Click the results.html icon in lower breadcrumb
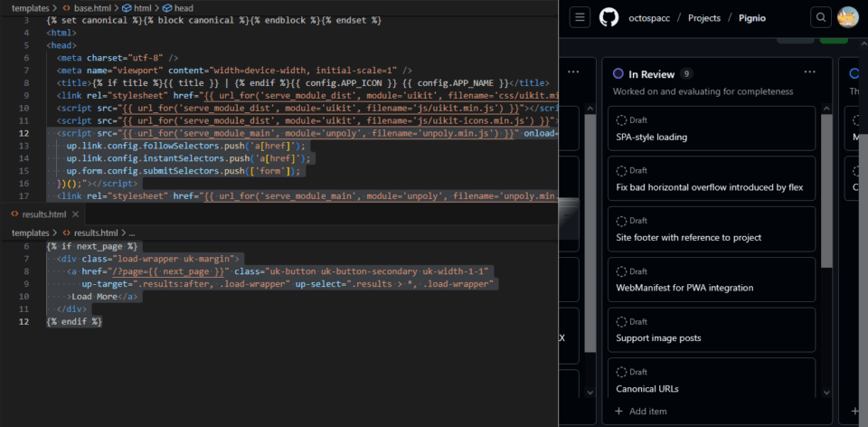The width and height of the screenshot is (868, 427). (x=67, y=233)
